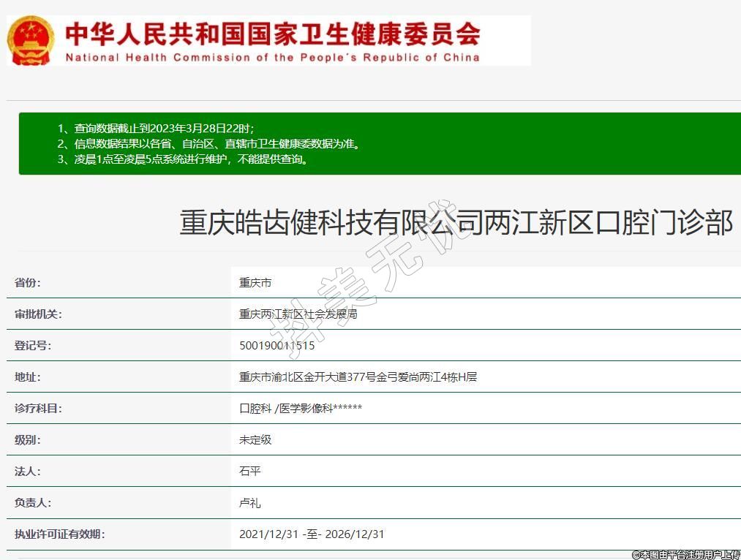Click the 中华人民共和国国家卫生健康委员会 header title
The height and width of the screenshot is (560, 741).
pyautogui.click(x=272, y=34)
